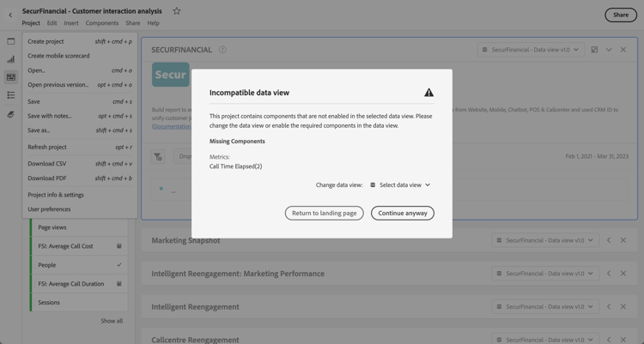Expand the Intelligent Reengagement panel chevron
The image size is (644, 344).
click(x=609, y=307)
